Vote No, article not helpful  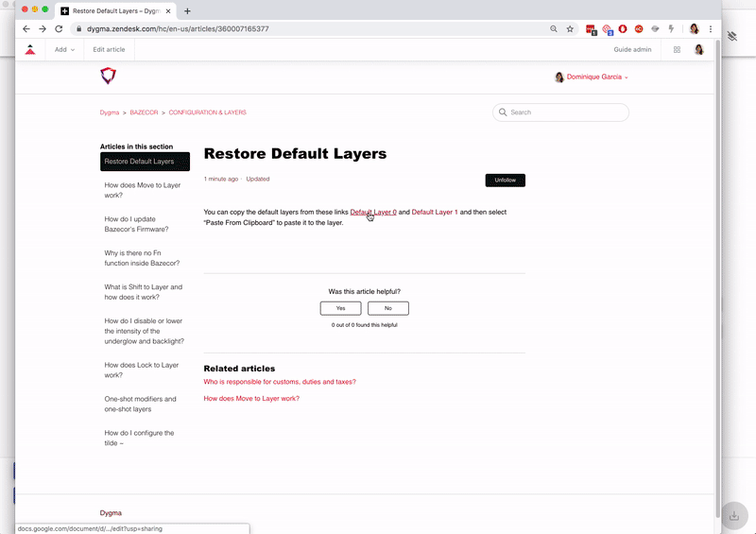tap(388, 308)
